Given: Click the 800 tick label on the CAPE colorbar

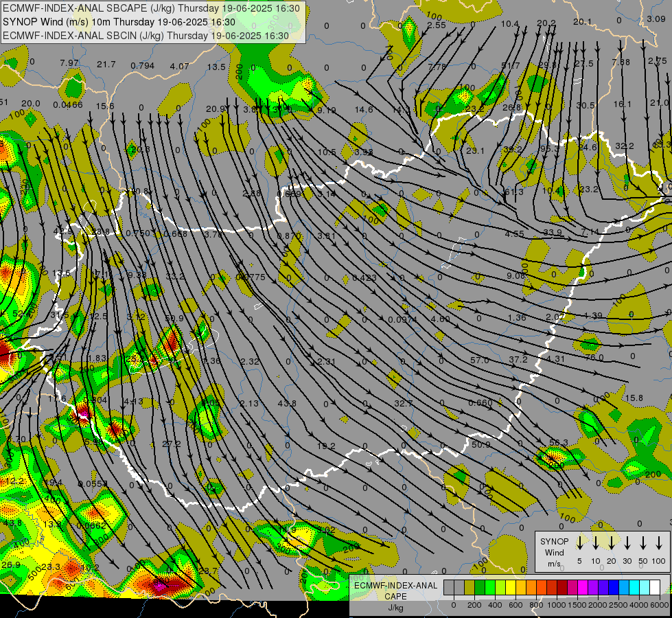Looking at the screenshot, I should pos(536,605).
